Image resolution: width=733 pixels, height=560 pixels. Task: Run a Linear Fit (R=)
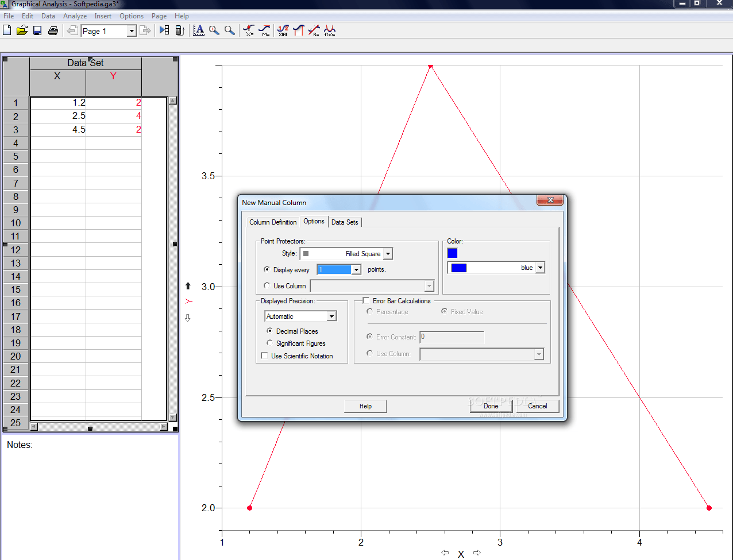pyautogui.click(x=314, y=30)
